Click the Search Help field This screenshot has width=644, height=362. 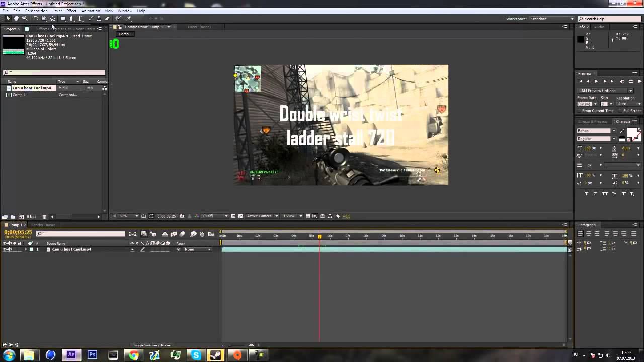click(610, 19)
